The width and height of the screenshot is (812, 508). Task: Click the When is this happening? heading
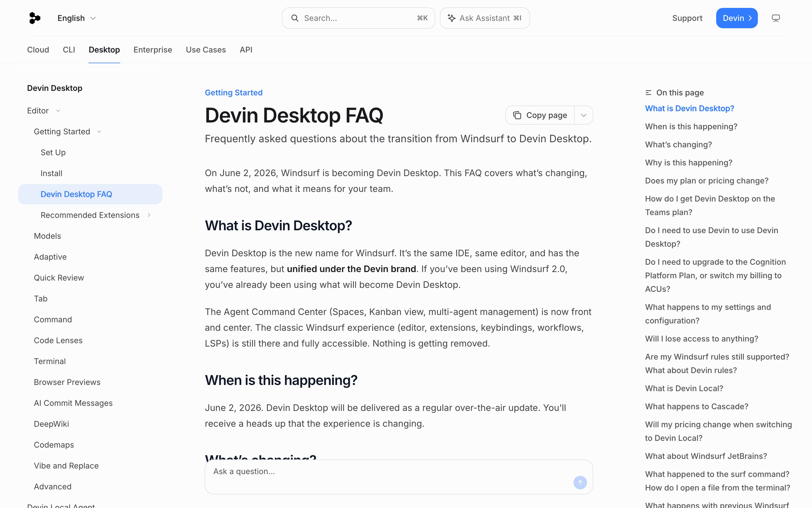(x=281, y=380)
